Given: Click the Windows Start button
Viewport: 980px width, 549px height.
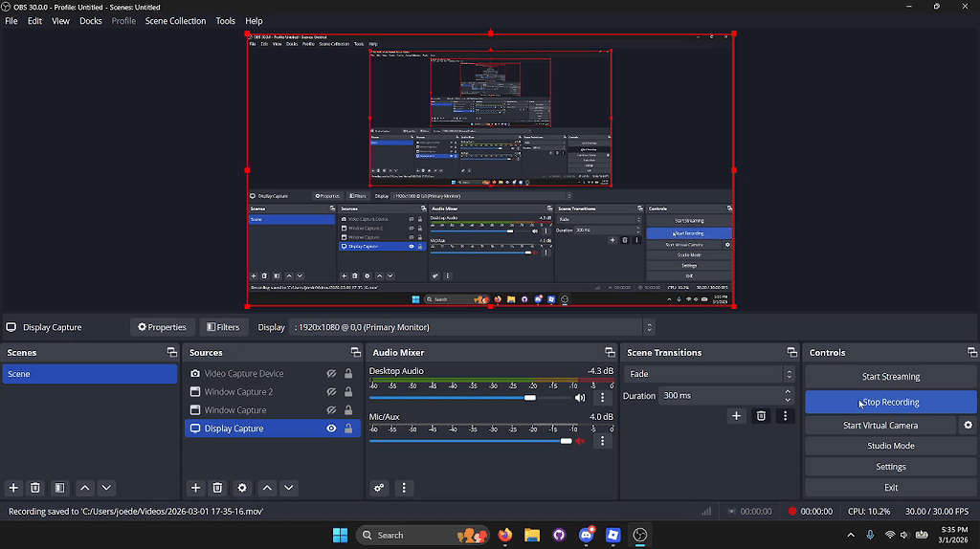Looking at the screenshot, I should pyautogui.click(x=340, y=536).
